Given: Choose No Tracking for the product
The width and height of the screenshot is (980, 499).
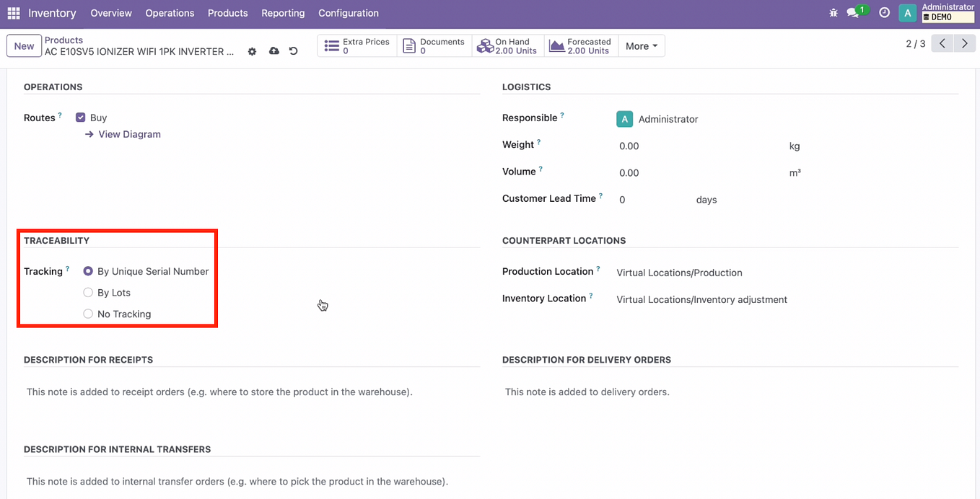Looking at the screenshot, I should point(87,314).
